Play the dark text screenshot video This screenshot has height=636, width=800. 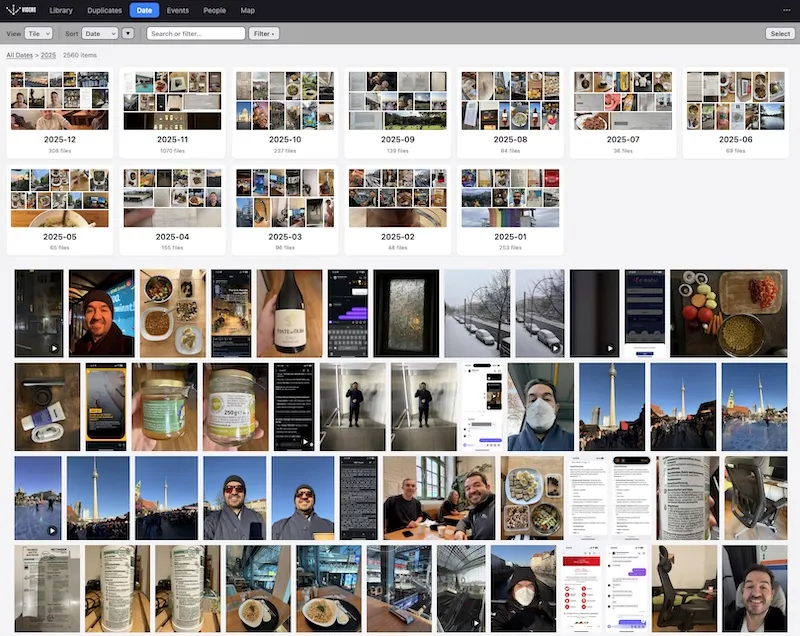point(294,406)
